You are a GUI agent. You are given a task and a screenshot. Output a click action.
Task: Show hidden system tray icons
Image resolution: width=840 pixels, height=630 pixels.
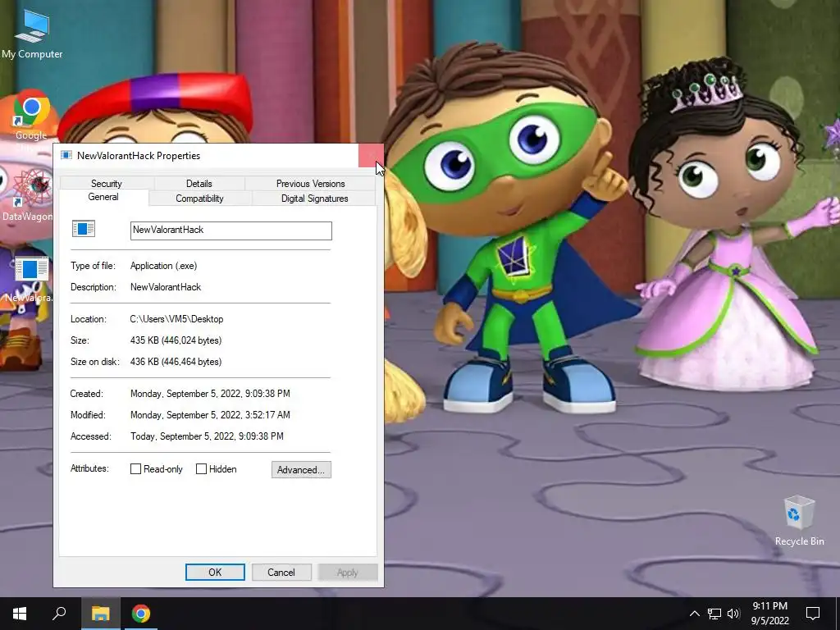694,614
